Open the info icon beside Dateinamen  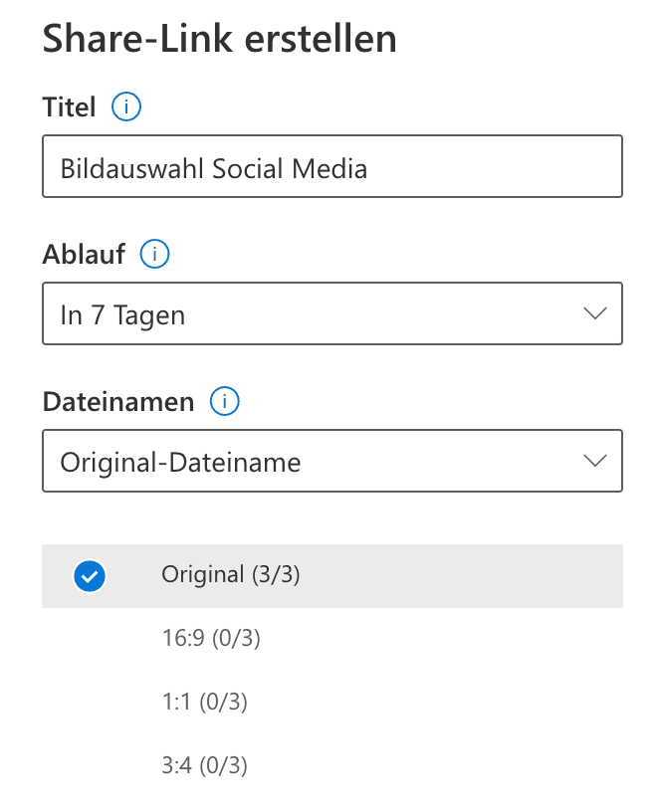pos(225,401)
